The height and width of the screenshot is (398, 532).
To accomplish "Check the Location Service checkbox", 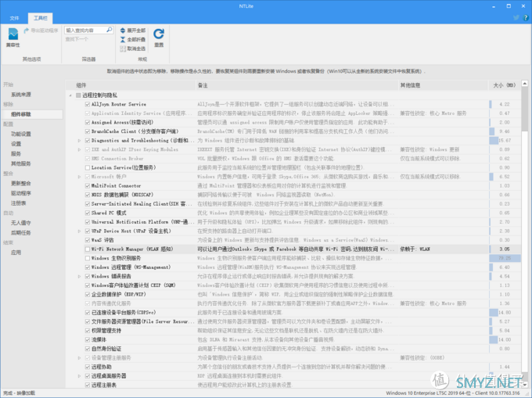I will [88, 167].
